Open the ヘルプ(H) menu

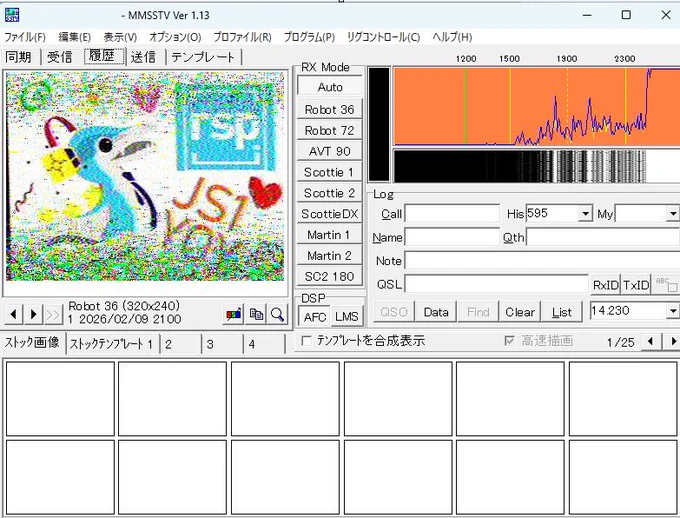point(452,37)
